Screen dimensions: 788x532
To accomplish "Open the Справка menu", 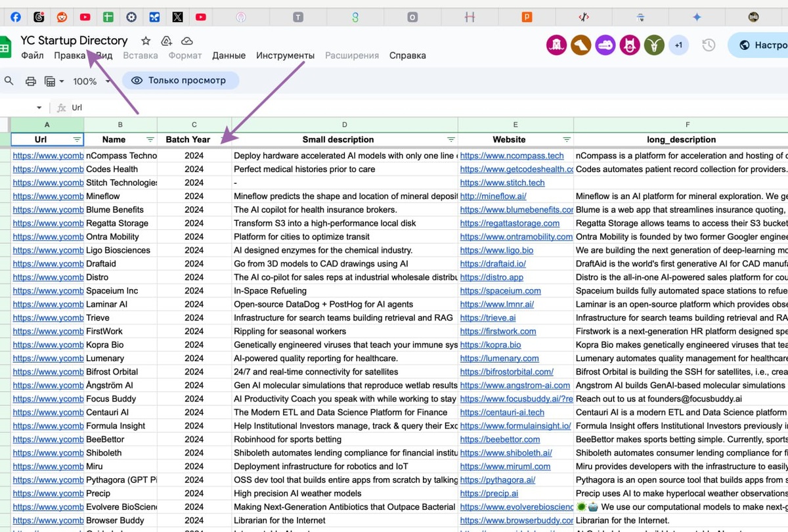I will point(408,56).
